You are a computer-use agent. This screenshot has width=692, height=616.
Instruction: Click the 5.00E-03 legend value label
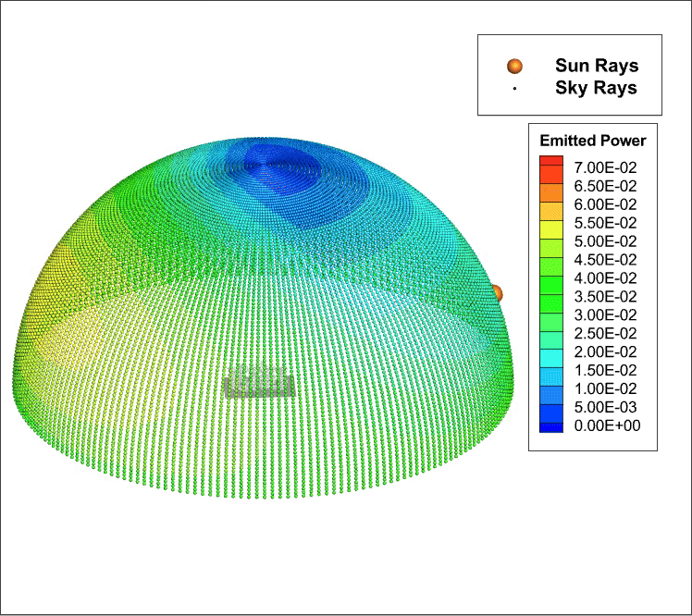[608, 407]
